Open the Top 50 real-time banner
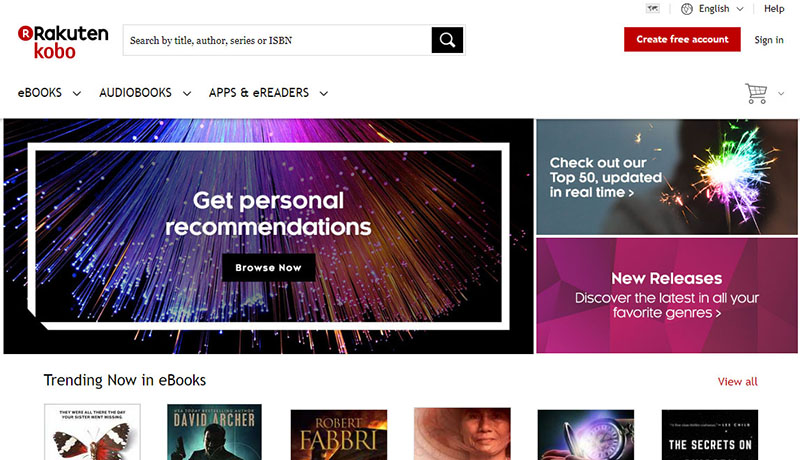The image size is (800, 460). [666, 177]
